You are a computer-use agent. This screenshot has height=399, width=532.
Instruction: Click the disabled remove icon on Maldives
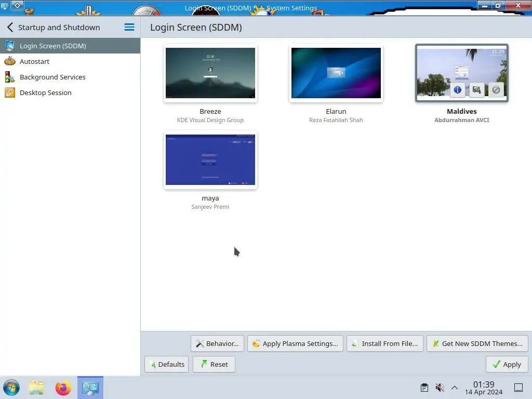[x=496, y=90]
